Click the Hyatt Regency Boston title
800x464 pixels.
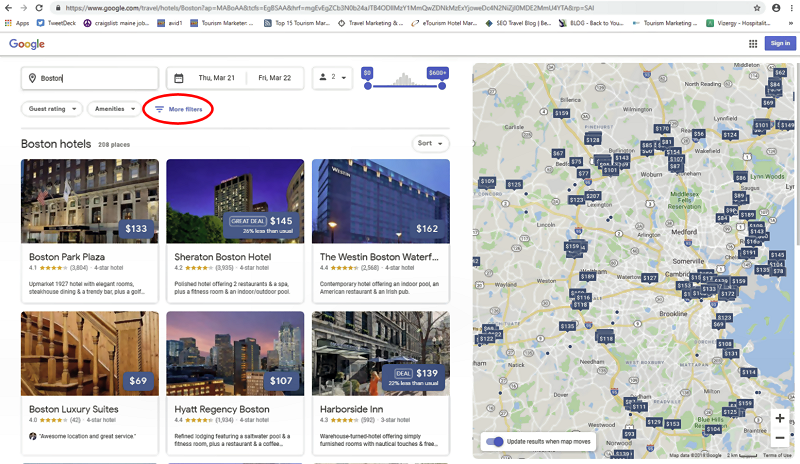tap(222, 409)
